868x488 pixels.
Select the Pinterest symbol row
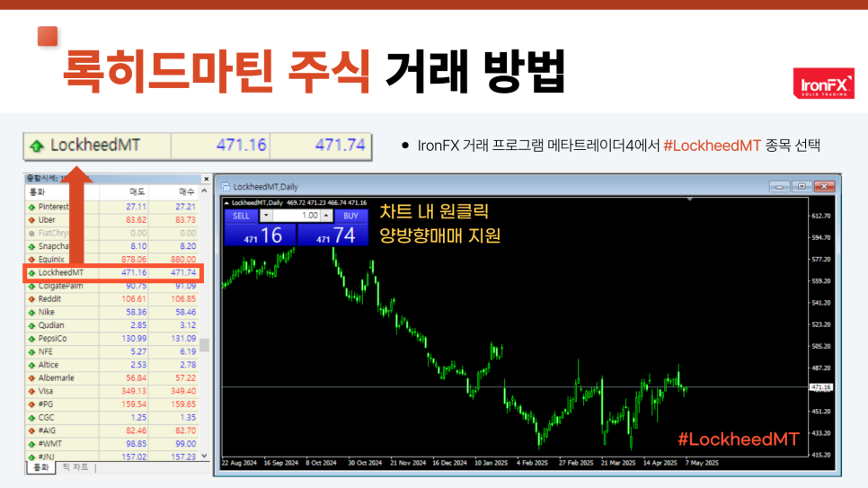point(111,207)
